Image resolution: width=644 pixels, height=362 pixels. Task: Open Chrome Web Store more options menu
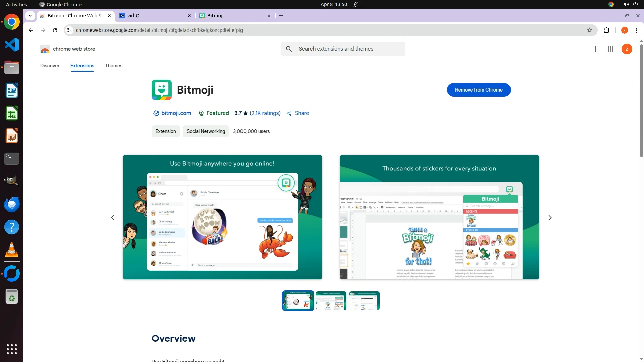[x=595, y=49]
